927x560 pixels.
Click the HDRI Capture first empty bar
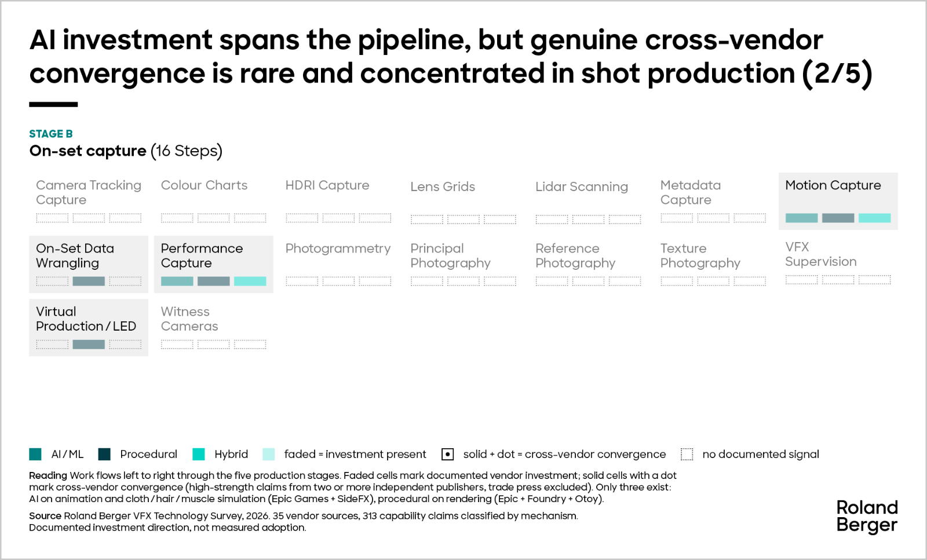click(302, 218)
